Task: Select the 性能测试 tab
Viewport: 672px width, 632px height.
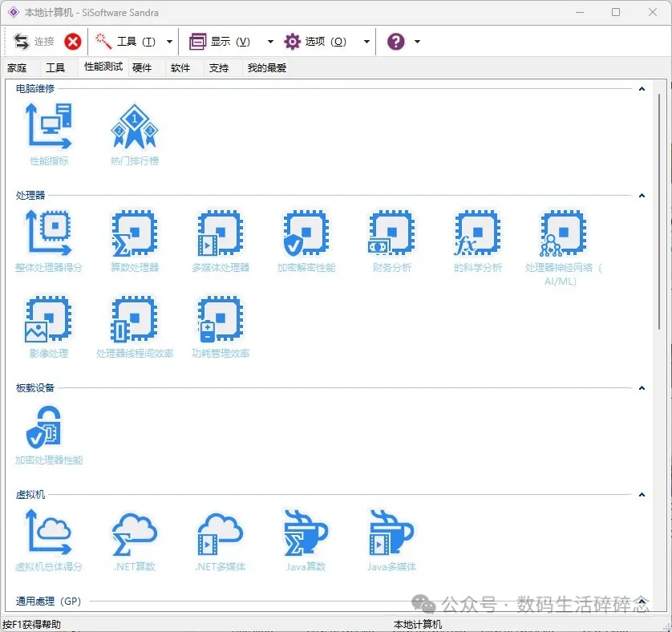Action: click(x=103, y=67)
